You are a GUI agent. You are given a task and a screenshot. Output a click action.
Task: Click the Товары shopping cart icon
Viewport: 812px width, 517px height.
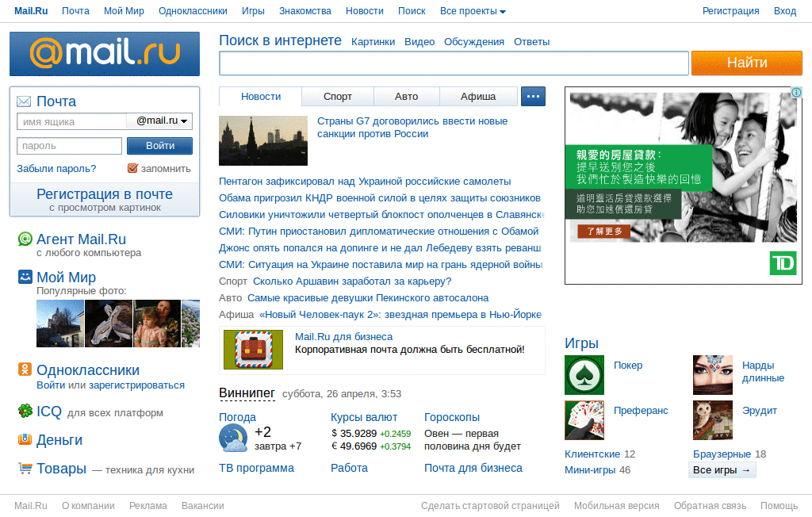tap(25, 468)
